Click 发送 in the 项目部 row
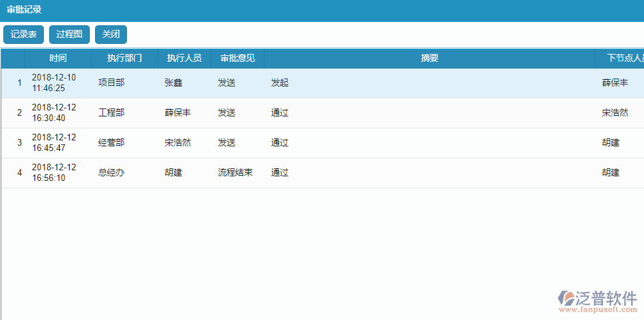Screen dimensions: 644x320 pos(227,82)
